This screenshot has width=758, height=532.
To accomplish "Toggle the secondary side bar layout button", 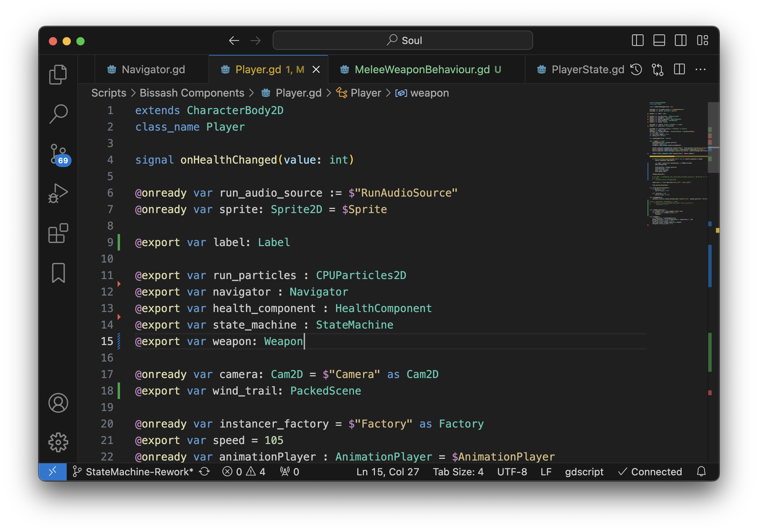I will 680,41.
